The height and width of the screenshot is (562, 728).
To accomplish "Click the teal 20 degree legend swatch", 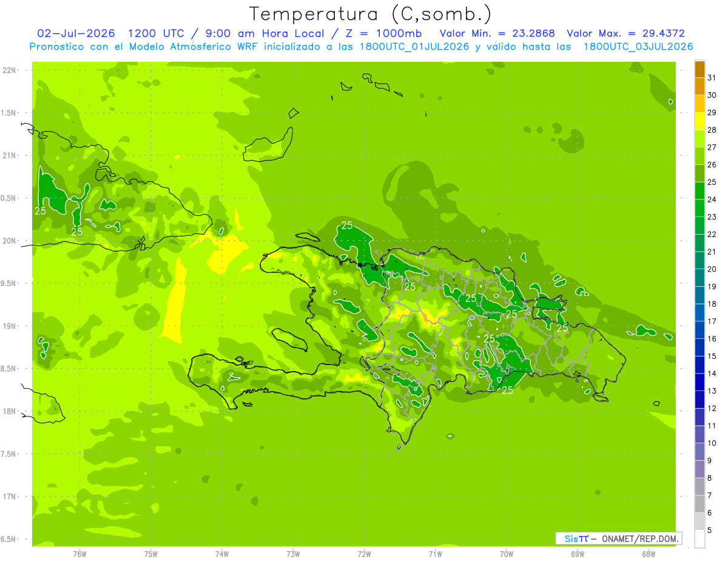I will [x=699, y=261].
